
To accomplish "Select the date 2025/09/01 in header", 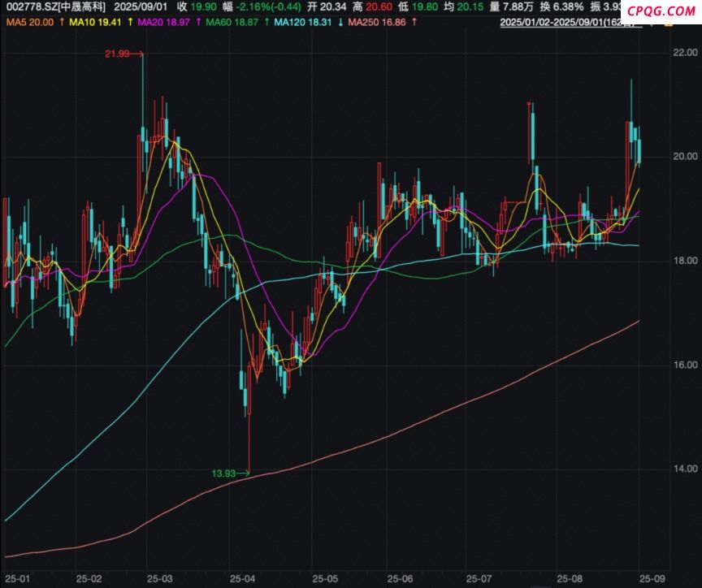I will click(140, 7).
